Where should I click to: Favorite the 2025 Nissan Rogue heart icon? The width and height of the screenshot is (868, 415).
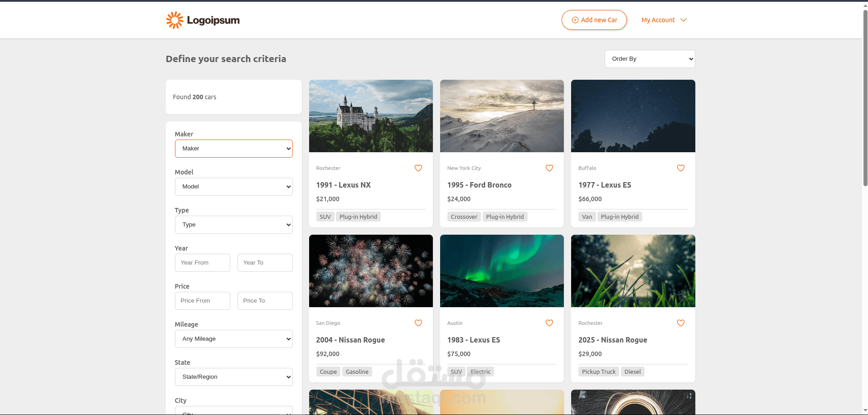click(x=681, y=323)
